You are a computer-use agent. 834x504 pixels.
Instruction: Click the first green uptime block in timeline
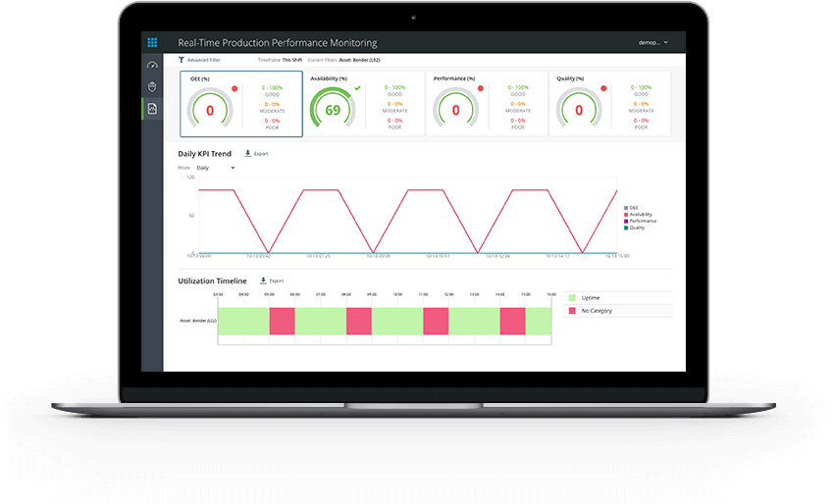(243, 321)
